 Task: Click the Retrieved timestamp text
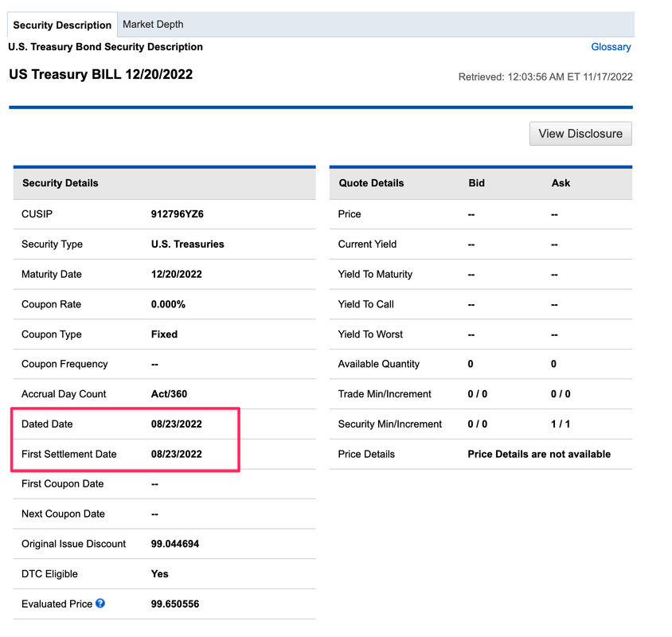click(x=545, y=76)
